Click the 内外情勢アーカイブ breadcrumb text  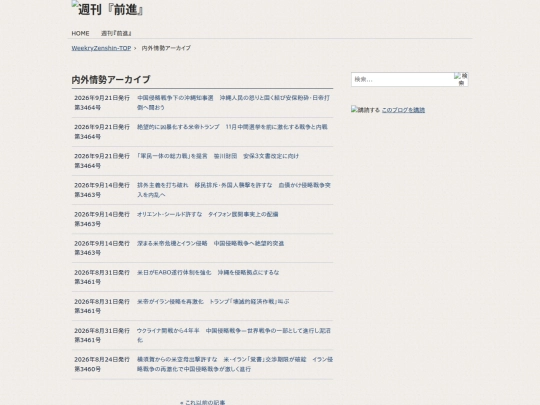point(166,48)
